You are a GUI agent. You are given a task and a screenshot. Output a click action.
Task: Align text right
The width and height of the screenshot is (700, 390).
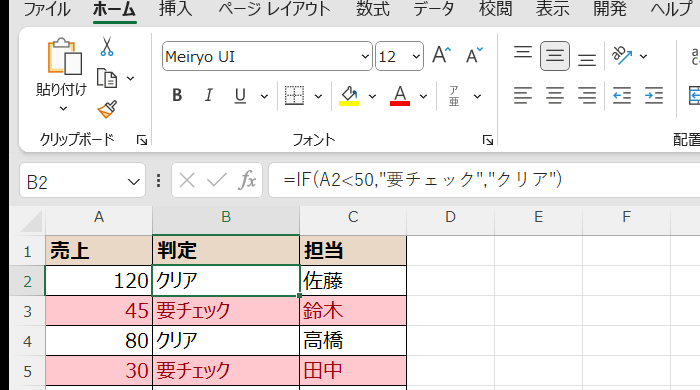(x=587, y=95)
